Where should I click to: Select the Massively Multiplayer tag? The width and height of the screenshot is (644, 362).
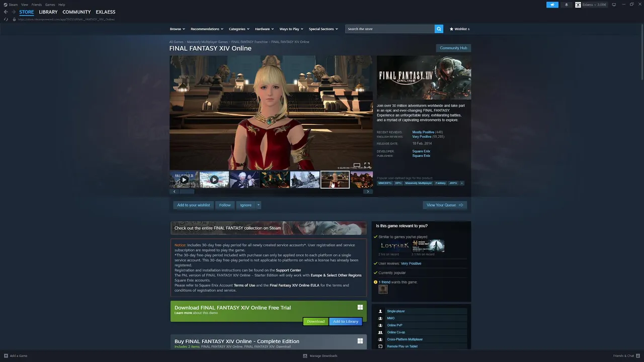pyautogui.click(x=419, y=183)
